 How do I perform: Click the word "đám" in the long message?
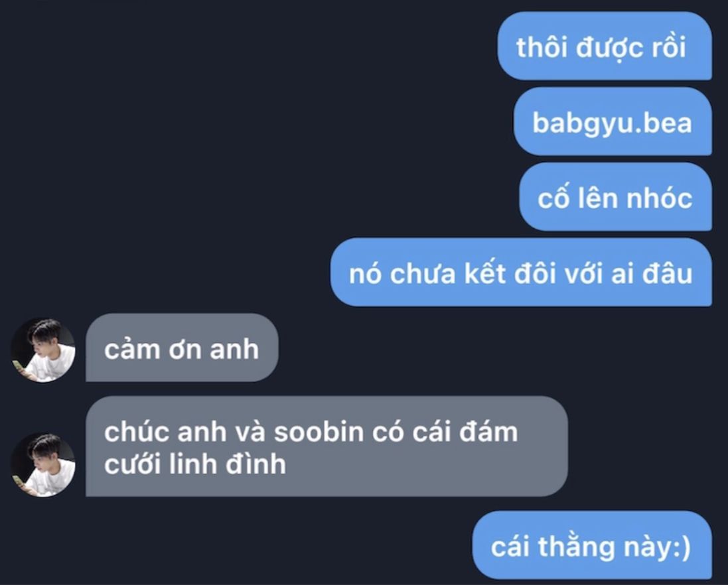coord(488,431)
